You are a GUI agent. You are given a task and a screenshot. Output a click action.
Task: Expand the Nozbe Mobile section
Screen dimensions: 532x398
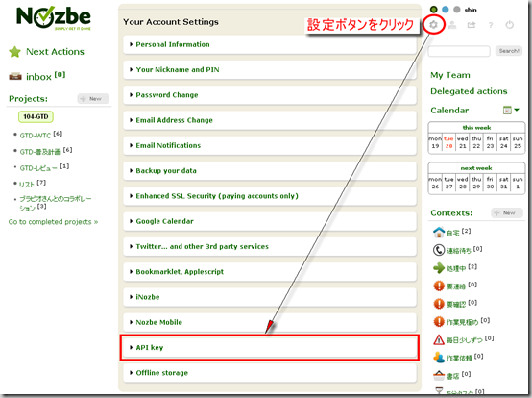pyautogui.click(x=270, y=322)
